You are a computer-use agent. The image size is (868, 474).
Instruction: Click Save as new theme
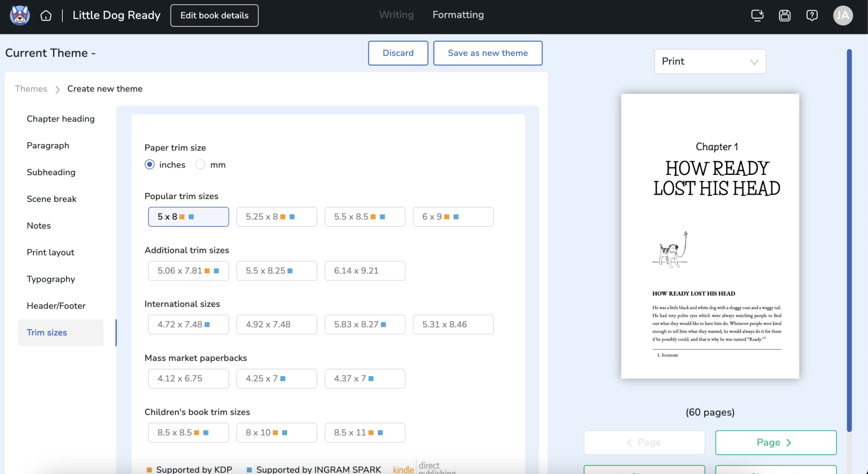pos(488,53)
